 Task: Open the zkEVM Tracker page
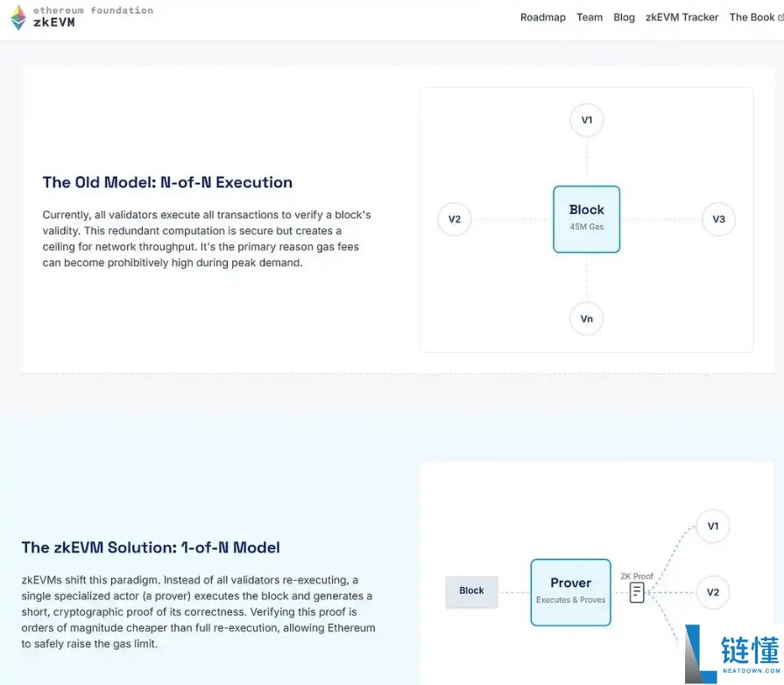(x=682, y=18)
